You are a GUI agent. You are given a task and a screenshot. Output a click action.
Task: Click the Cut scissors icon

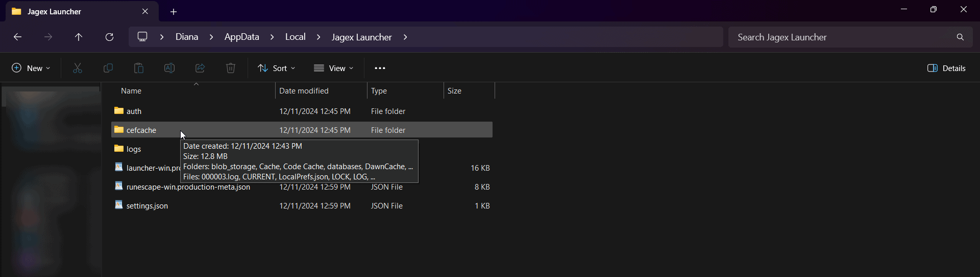tap(78, 68)
